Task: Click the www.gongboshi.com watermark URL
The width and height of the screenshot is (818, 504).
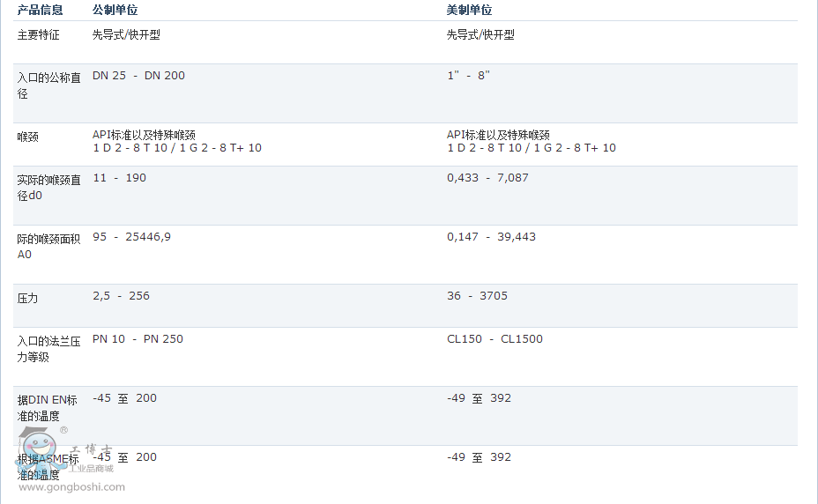Action: pyautogui.click(x=71, y=486)
